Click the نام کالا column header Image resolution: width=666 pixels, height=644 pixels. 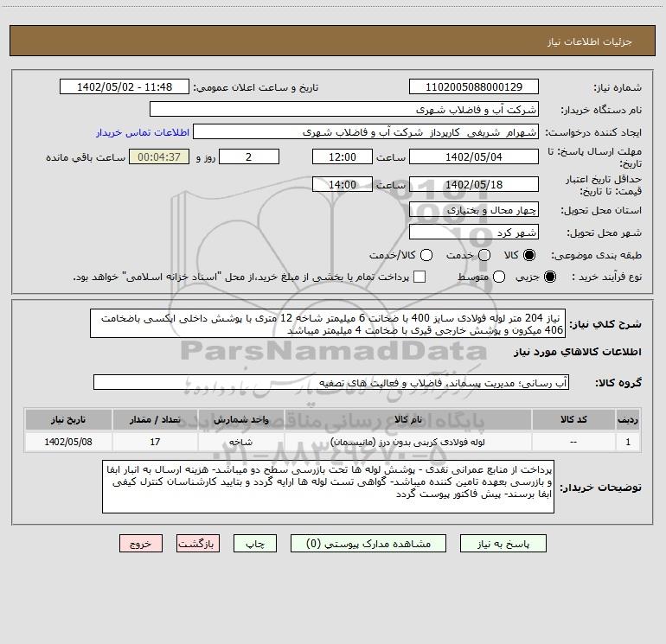[407, 419]
